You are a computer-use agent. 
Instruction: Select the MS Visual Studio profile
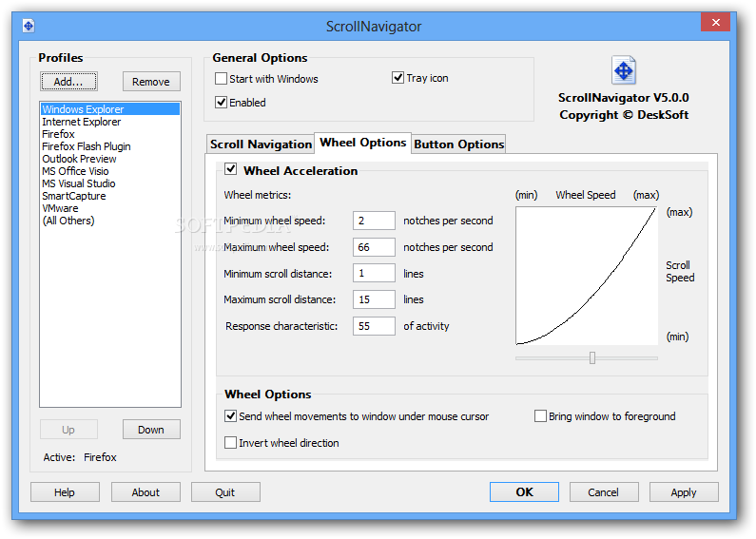click(x=110, y=183)
